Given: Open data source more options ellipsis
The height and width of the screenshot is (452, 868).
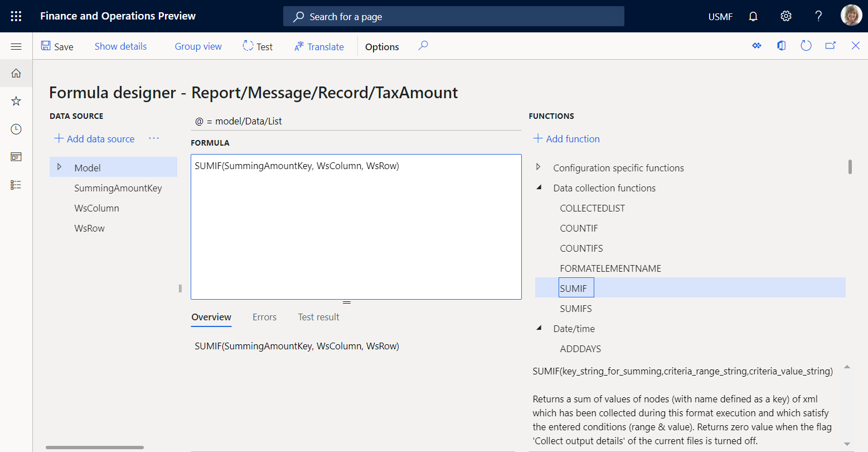Looking at the screenshot, I should [154, 138].
